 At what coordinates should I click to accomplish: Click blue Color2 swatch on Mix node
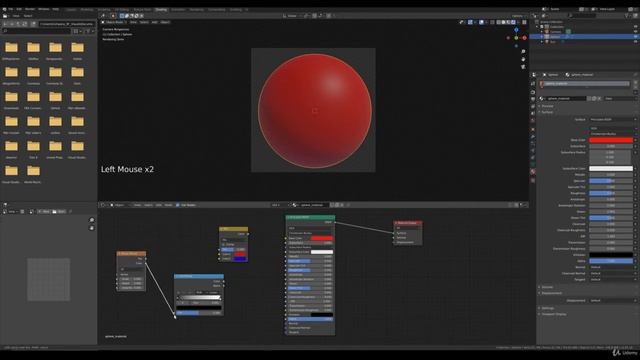pos(240,259)
